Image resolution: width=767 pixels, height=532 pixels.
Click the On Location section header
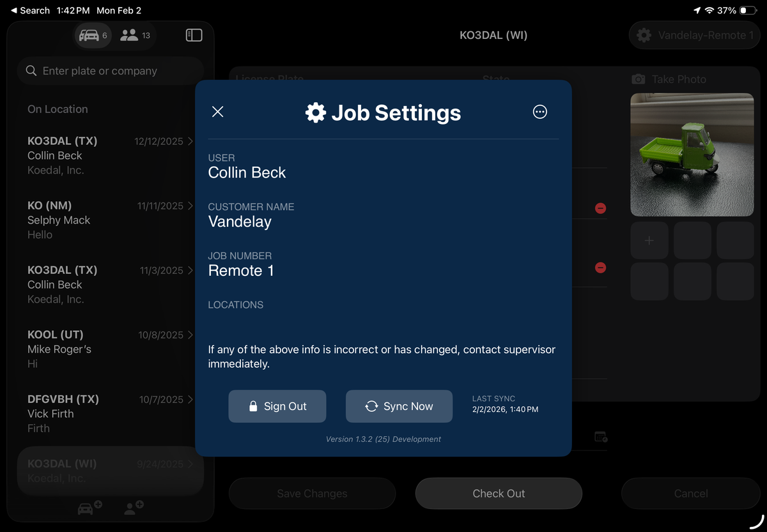click(x=58, y=109)
